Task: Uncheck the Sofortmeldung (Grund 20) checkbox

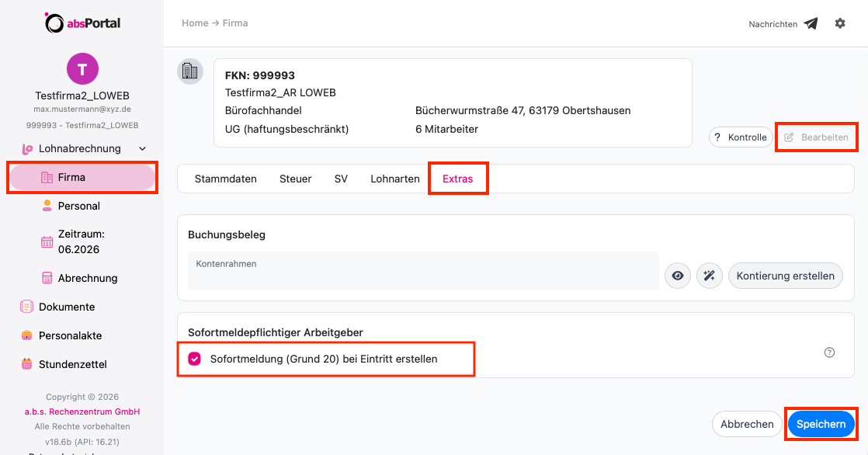Action: (194, 359)
